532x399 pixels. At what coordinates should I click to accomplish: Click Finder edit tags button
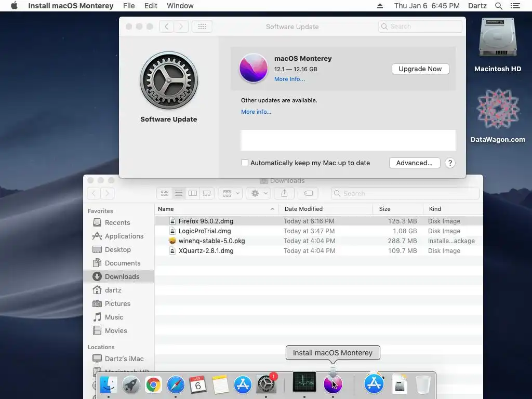pyautogui.click(x=308, y=193)
